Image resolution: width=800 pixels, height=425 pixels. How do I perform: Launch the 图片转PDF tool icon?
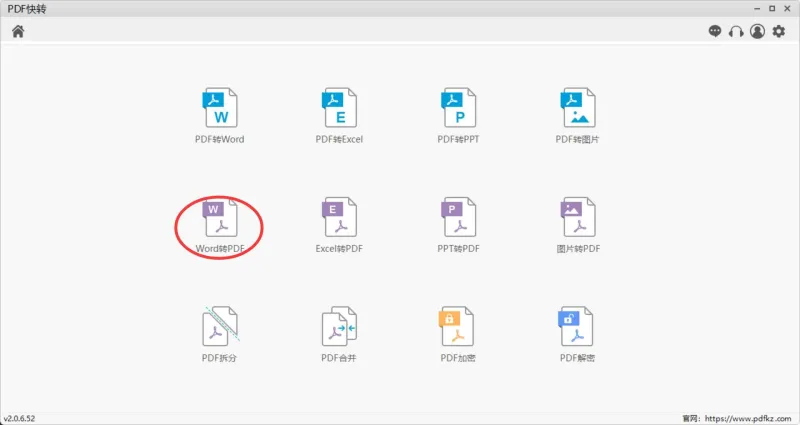pos(578,218)
